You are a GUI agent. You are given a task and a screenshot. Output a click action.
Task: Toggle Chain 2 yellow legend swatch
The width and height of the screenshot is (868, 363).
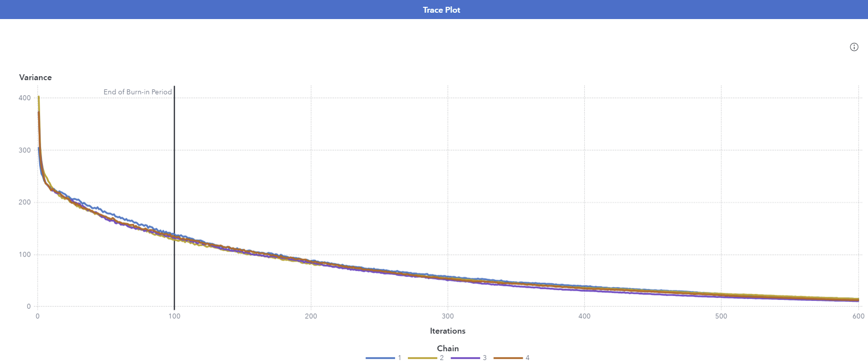click(x=422, y=358)
